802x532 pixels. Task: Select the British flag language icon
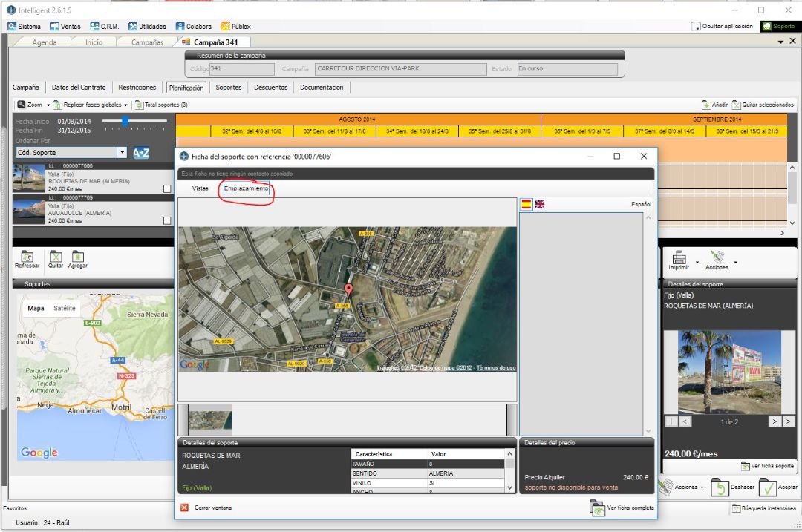click(540, 204)
